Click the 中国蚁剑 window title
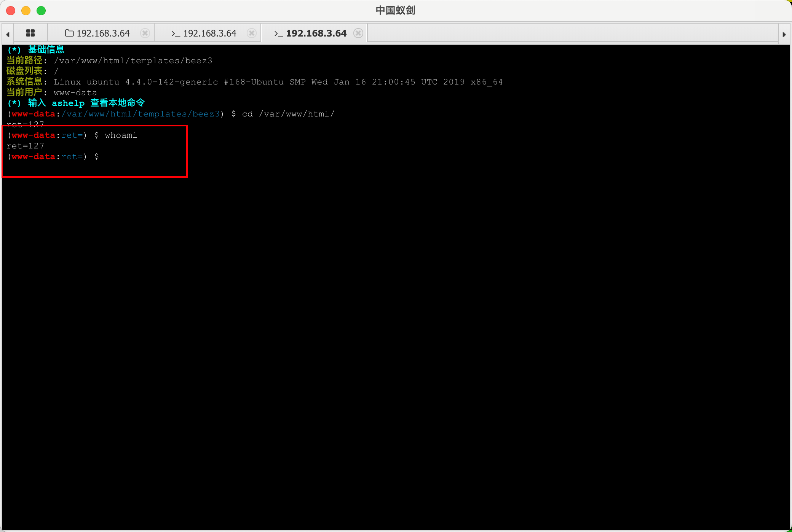This screenshot has height=532, width=792. pyautogui.click(x=396, y=10)
